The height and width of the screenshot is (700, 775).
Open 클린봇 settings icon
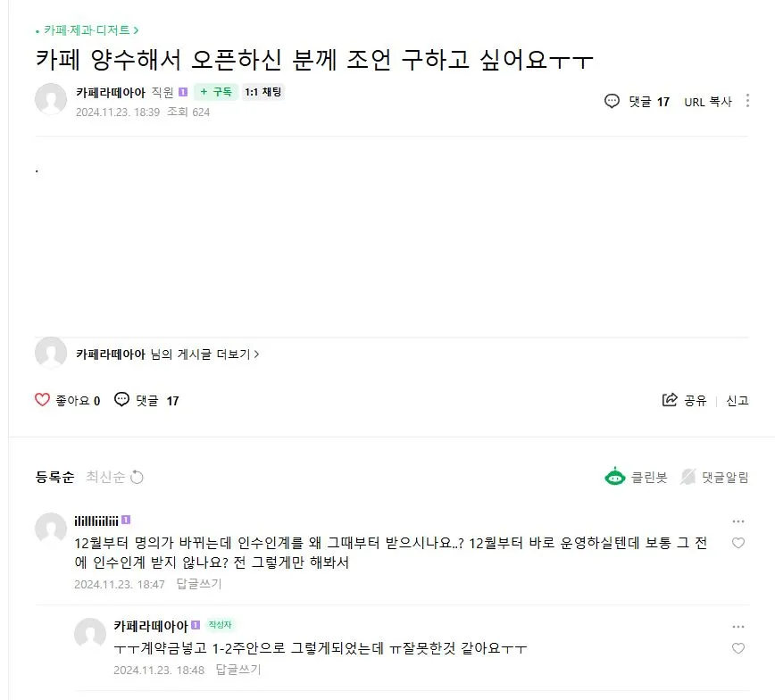tap(615, 477)
